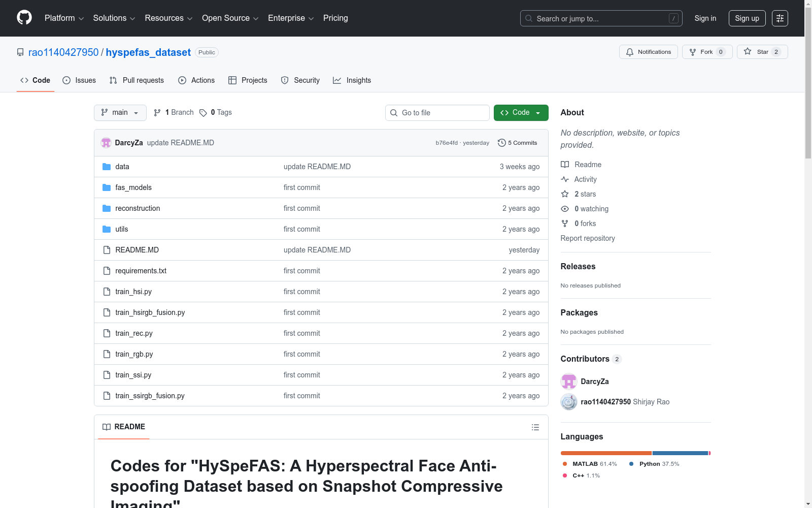Click the branch icon next to 1 Branch

tap(157, 113)
